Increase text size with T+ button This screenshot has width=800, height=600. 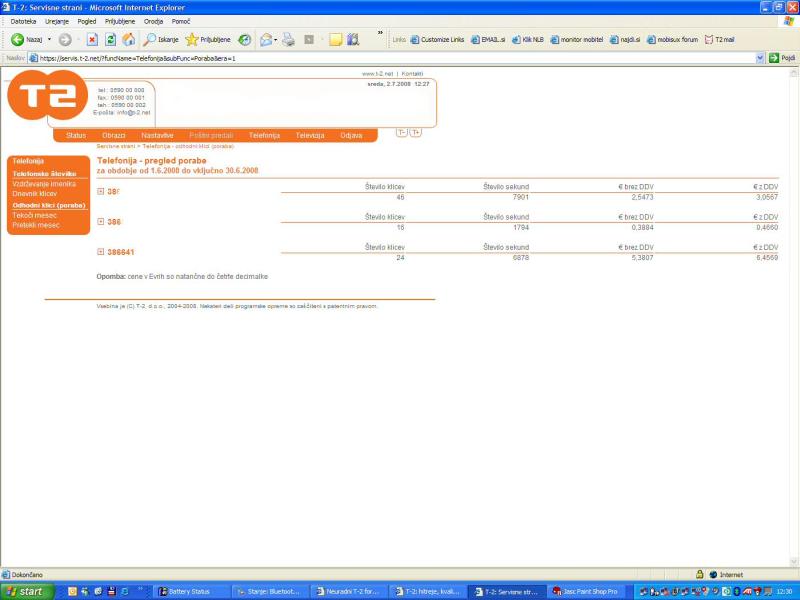[415, 132]
